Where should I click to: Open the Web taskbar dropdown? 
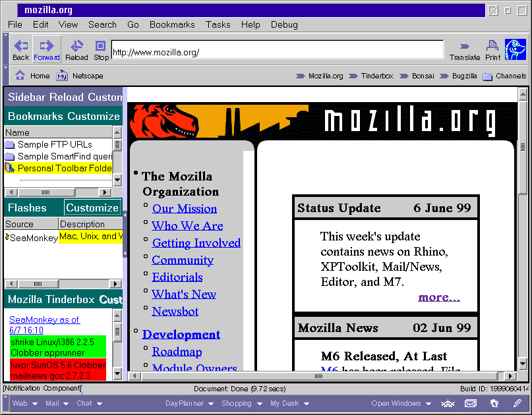pos(25,403)
